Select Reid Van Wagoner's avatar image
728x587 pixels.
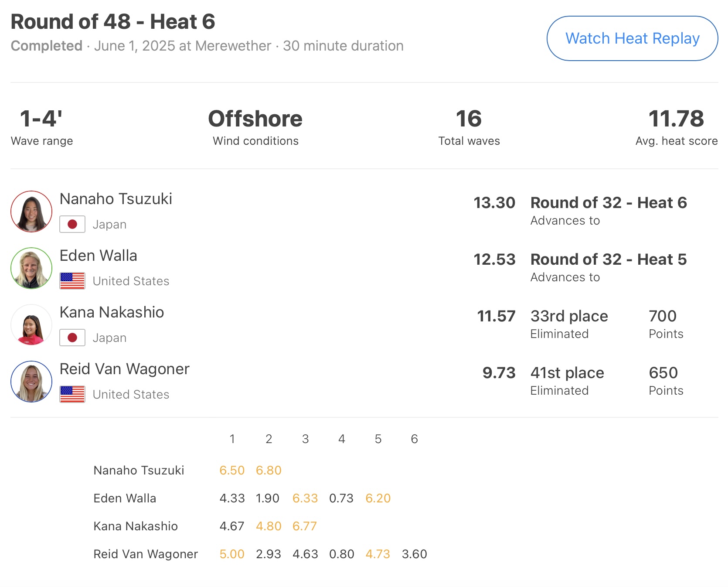pyautogui.click(x=31, y=382)
